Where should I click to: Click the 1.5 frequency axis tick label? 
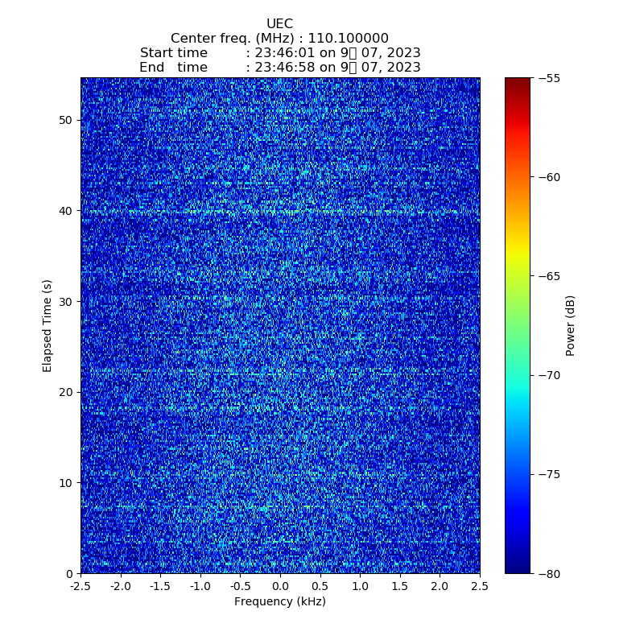pyautogui.click(x=400, y=586)
